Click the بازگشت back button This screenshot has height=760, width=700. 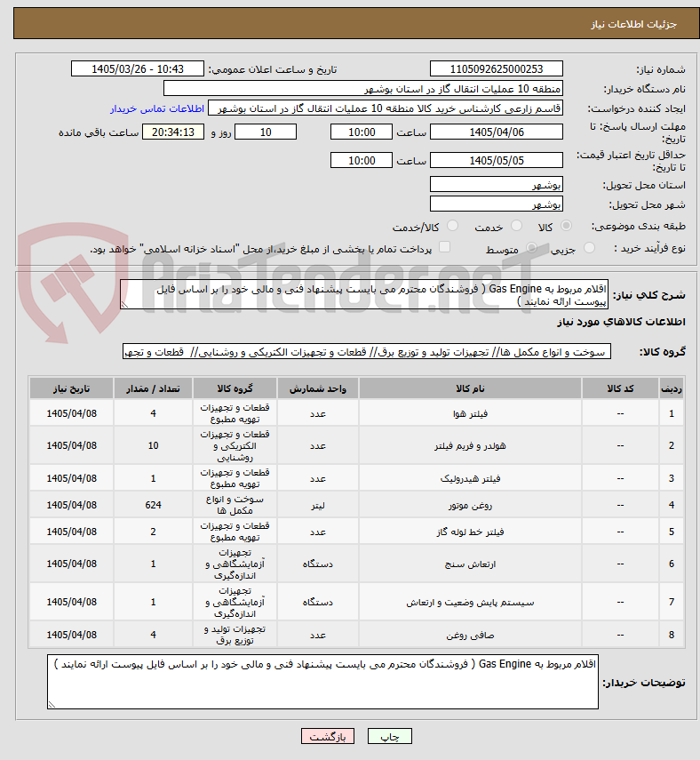coord(328,736)
